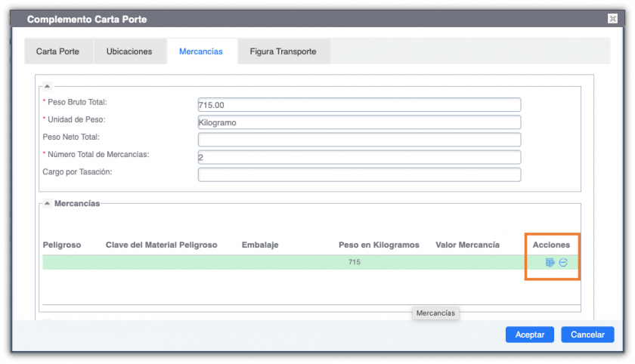Collapse the Mercancías section expander
The height and width of the screenshot is (364, 635).
[x=47, y=204]
